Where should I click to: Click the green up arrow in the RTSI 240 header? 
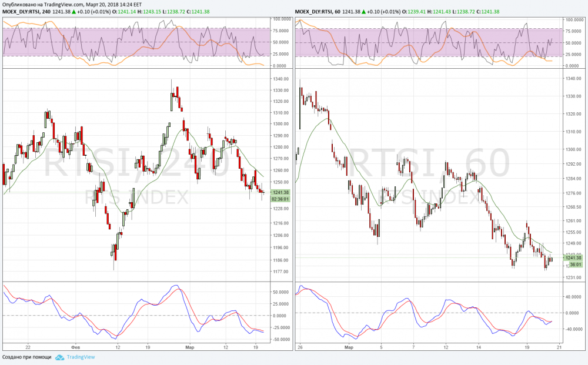(74, 12)
